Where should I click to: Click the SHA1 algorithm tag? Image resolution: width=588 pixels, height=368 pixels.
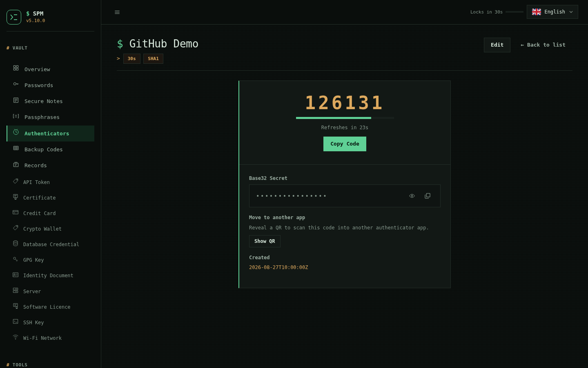point(153,58)
